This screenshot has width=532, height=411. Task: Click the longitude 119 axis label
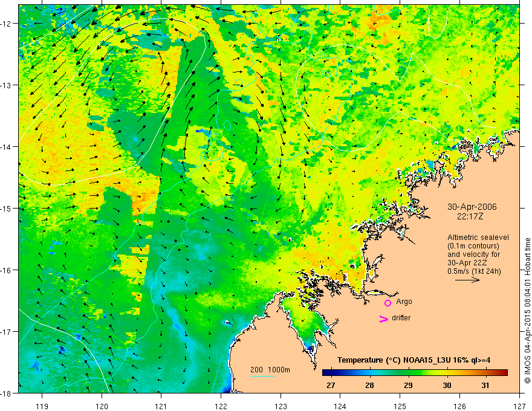click(x=42, y=406)
